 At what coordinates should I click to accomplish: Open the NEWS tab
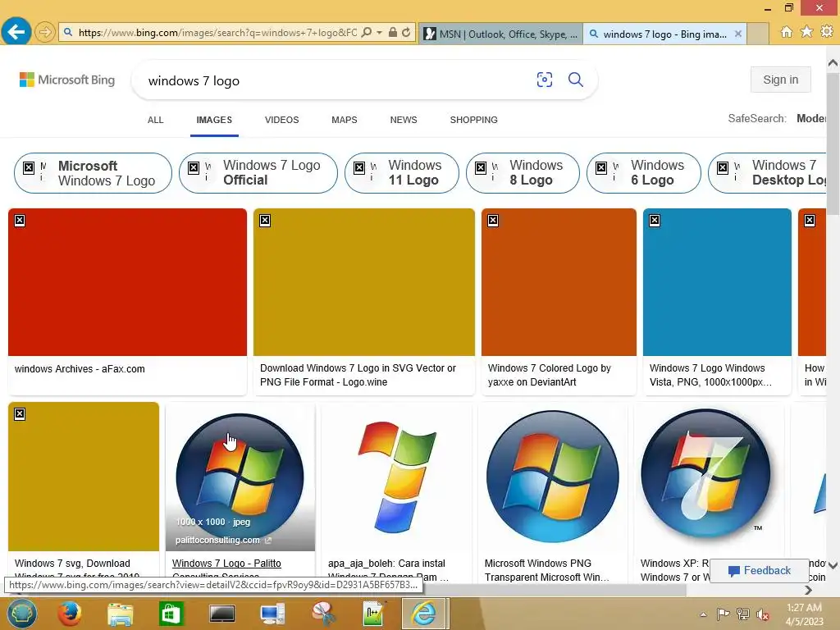click(x=404, y=120)
